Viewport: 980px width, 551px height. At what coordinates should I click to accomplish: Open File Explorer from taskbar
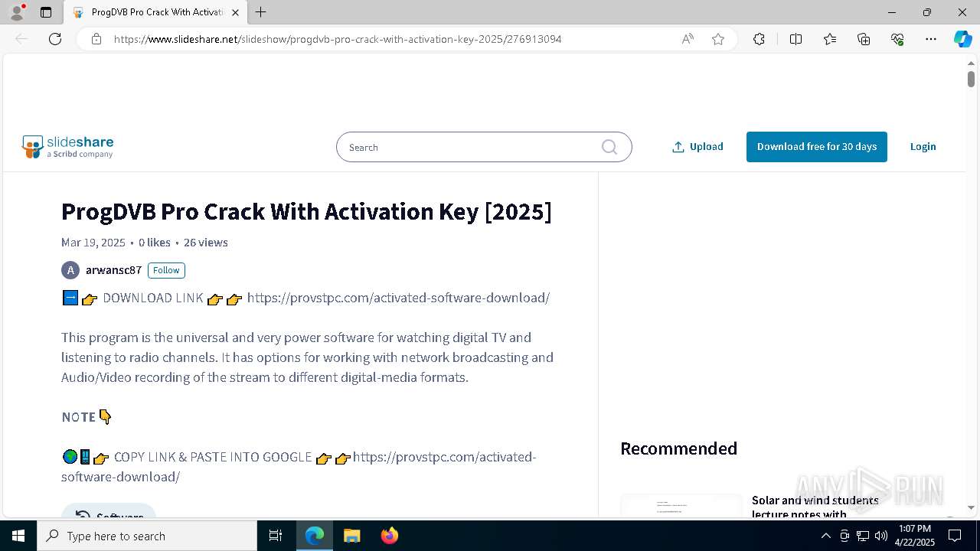[x=351, y=536]
